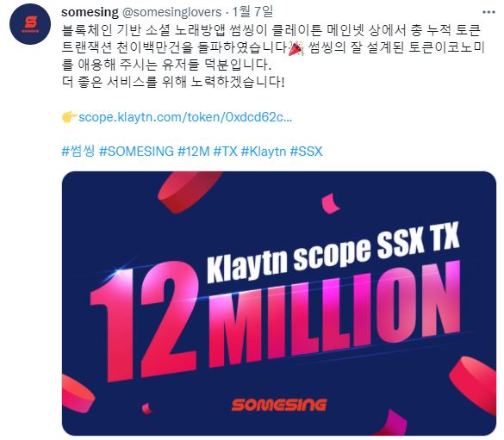This screenshot has width=504, height=440.
Task: Open the somesing profile avatar
Action: [30, 24]
